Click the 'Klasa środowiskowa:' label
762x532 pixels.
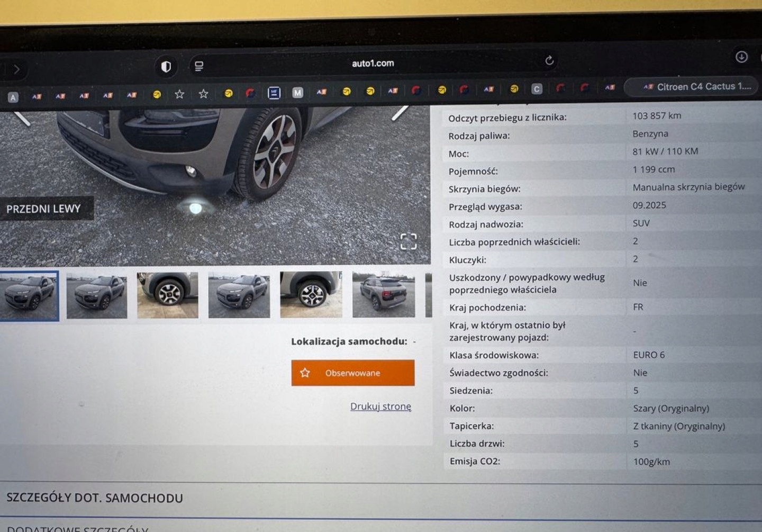tap(494, 355)
